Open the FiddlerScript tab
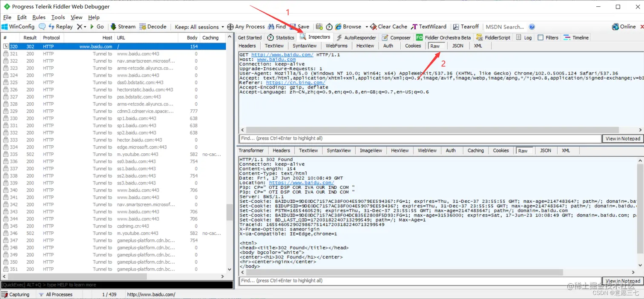644x299 pixels. click(493, 37)
